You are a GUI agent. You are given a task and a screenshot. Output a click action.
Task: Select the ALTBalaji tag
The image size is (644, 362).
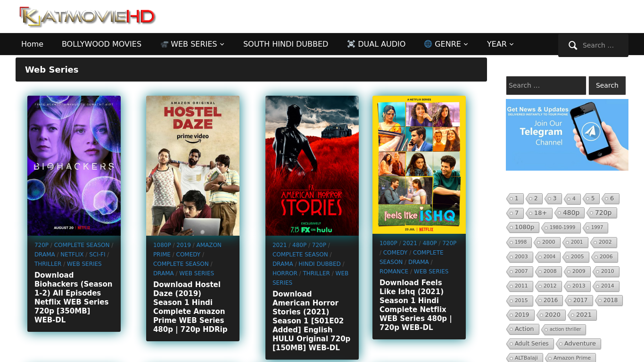tap(525, 358)
